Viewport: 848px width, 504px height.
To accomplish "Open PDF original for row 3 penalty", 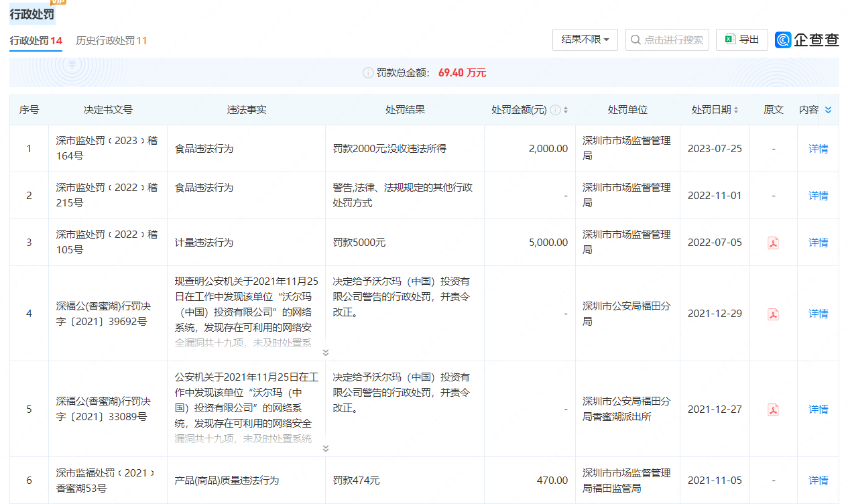I will coord(773,243).
